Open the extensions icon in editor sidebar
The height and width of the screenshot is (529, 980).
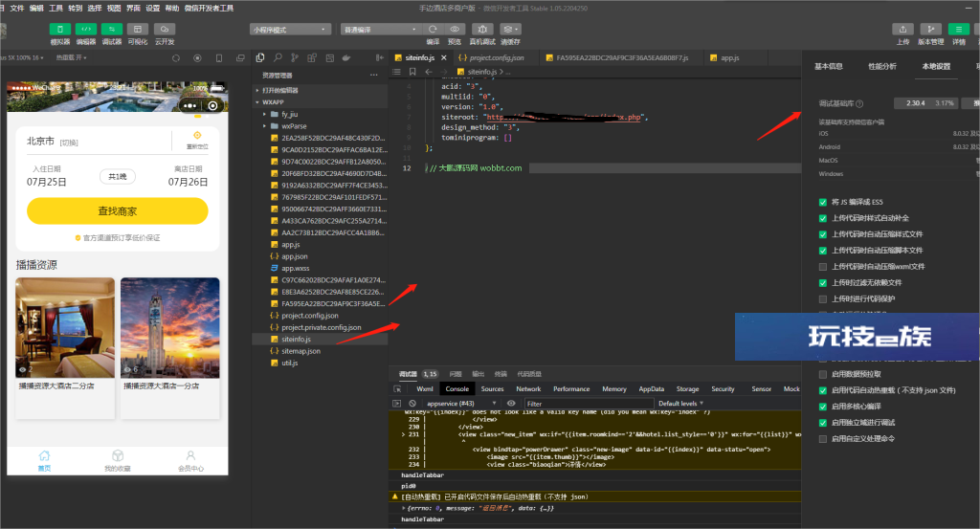tap(312, 57)
